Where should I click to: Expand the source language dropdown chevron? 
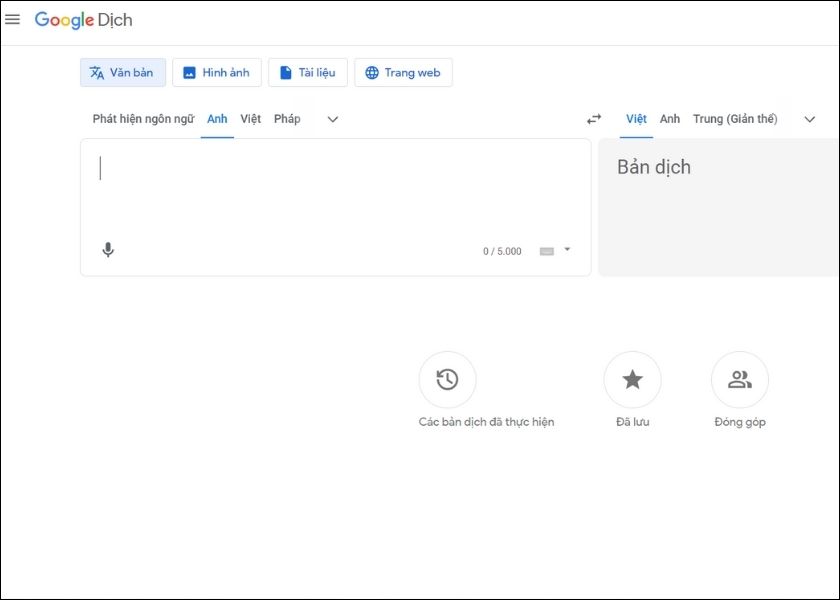pos(331,118)
